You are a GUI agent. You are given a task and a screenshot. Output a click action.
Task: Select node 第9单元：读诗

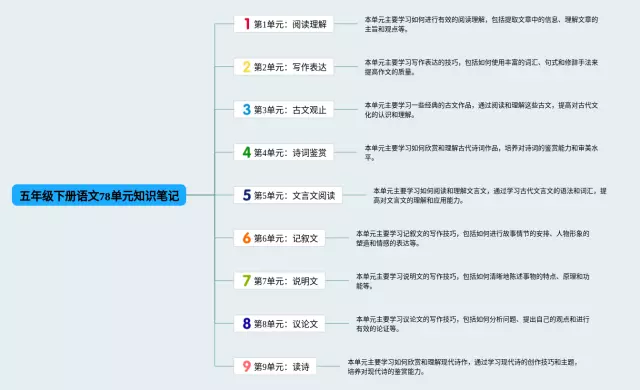pyautogui.click(x=275, y=366)
